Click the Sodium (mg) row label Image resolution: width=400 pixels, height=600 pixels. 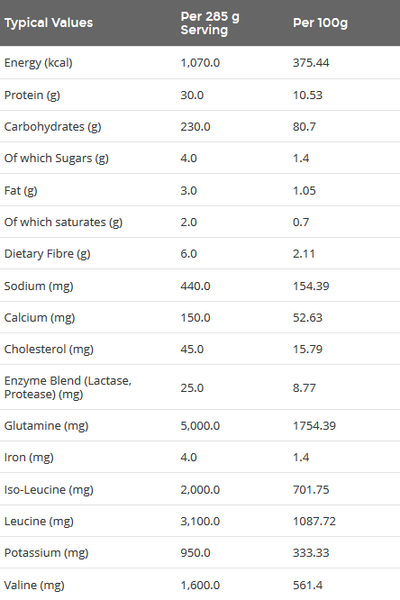(x=39, y=286)
